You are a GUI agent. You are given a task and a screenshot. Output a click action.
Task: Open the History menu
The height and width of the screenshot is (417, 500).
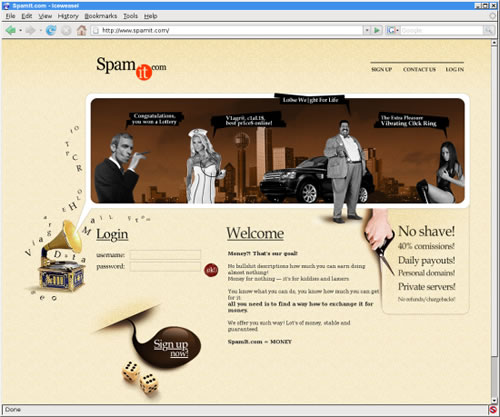[68, 16]
